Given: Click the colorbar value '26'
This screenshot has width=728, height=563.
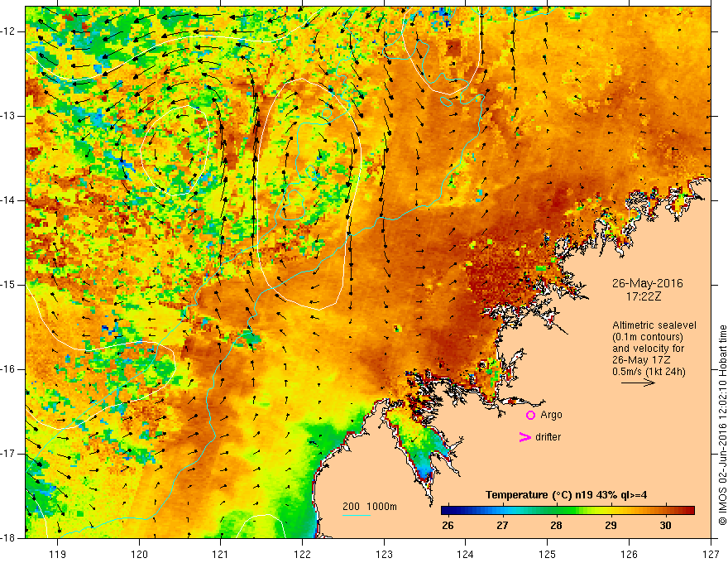Looking at the screenshot, I should click(x=448, y=526).
